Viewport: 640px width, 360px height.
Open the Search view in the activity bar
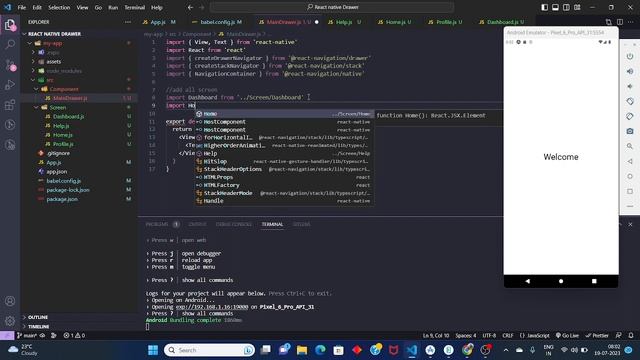tap(10, 44)
